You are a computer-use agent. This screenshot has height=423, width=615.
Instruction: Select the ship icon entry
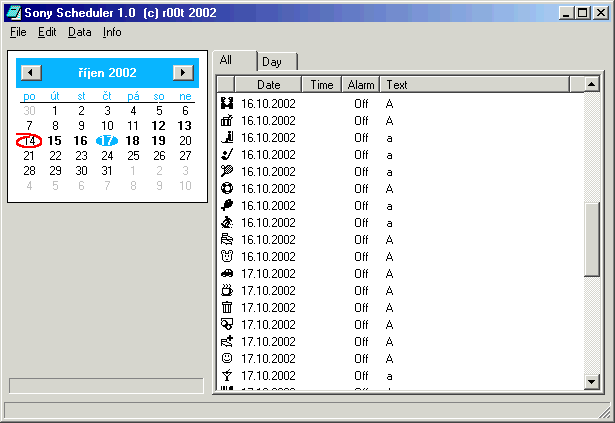pyautogui.click(x=227, y=239)
